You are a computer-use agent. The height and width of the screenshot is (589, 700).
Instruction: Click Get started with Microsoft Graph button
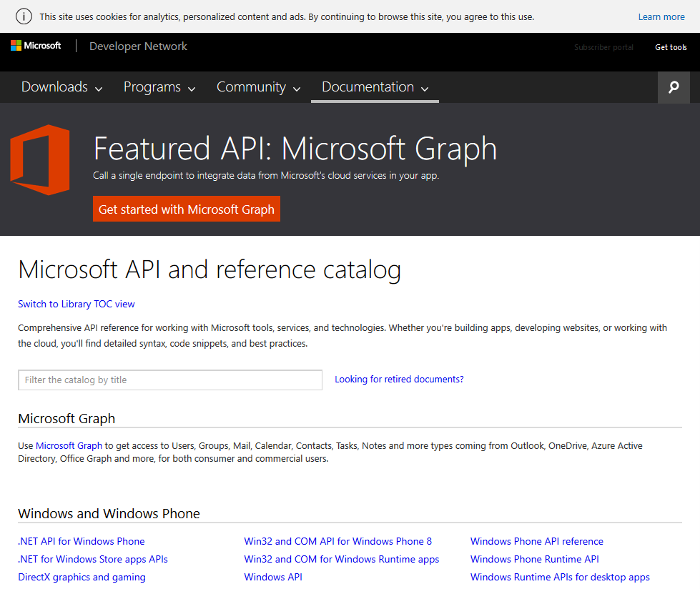coord(187,209)
